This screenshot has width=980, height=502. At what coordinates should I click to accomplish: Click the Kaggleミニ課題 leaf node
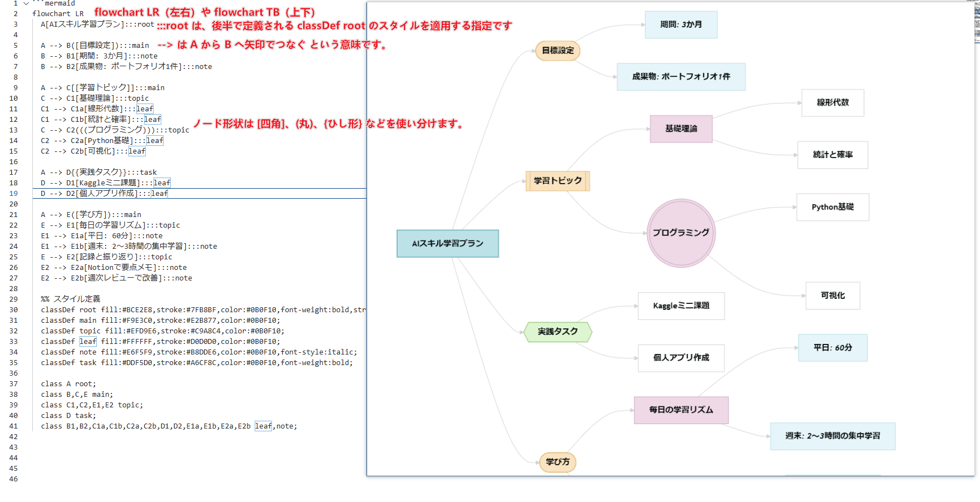coord(681,306)
